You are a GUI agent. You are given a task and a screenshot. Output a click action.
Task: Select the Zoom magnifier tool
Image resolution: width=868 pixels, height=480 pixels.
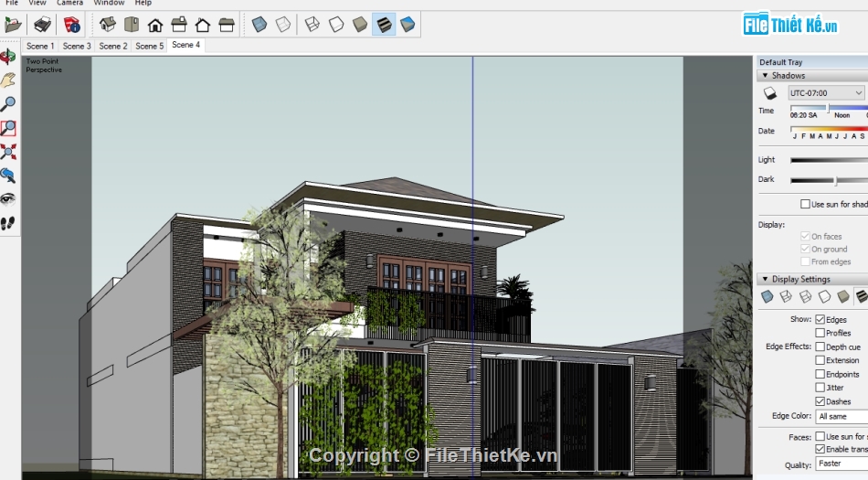click(8, 104)
